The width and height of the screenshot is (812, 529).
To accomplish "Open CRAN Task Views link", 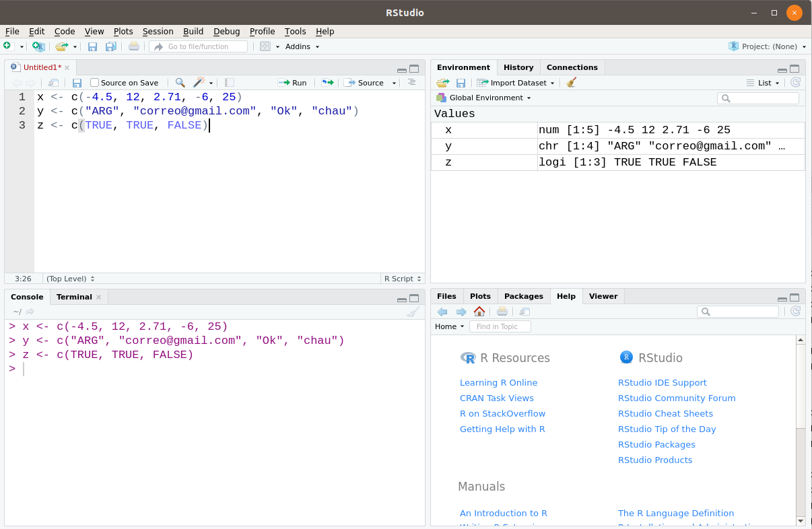I will pos(497,398).
